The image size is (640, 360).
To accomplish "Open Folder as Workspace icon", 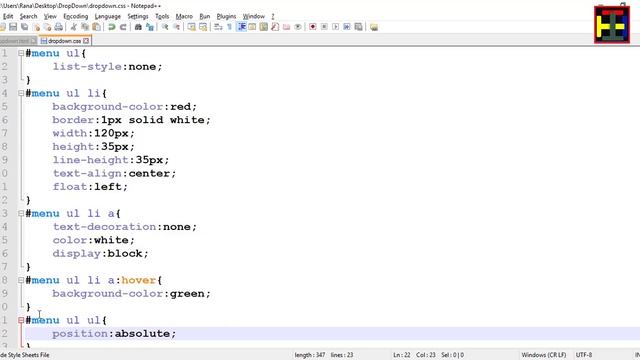I will click(287, 27).
